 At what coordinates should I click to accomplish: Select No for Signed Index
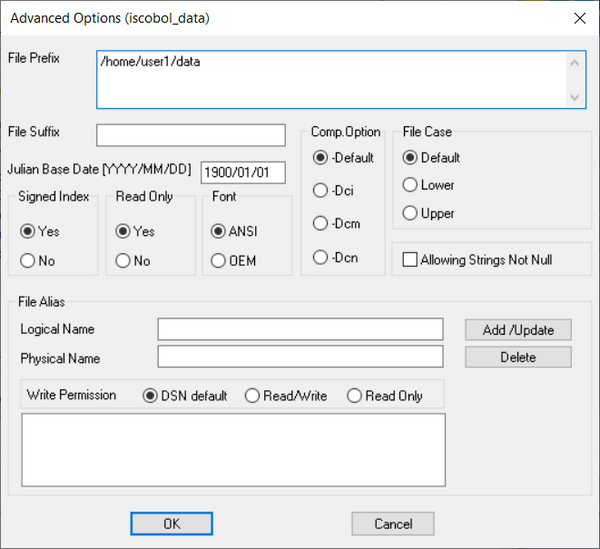pyautogui.click(x=28, y=261)
